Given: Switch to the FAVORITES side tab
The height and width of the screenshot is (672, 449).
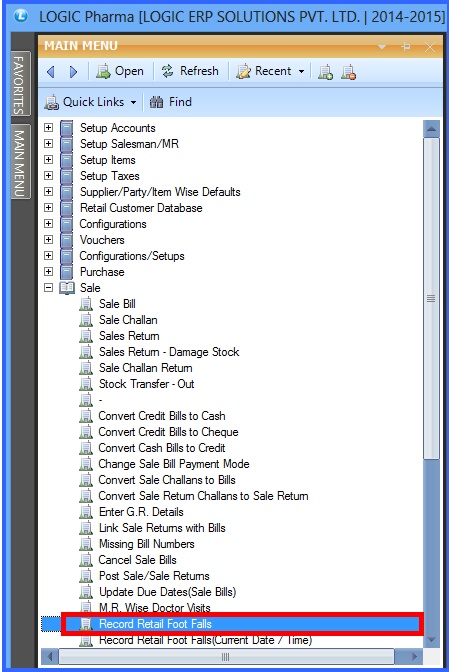Looking at the screenshot, I should click(x=19, y=84).
